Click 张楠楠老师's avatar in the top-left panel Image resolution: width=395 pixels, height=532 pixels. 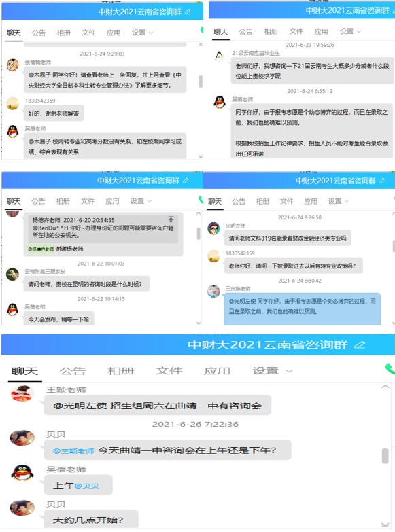(12, 65)
